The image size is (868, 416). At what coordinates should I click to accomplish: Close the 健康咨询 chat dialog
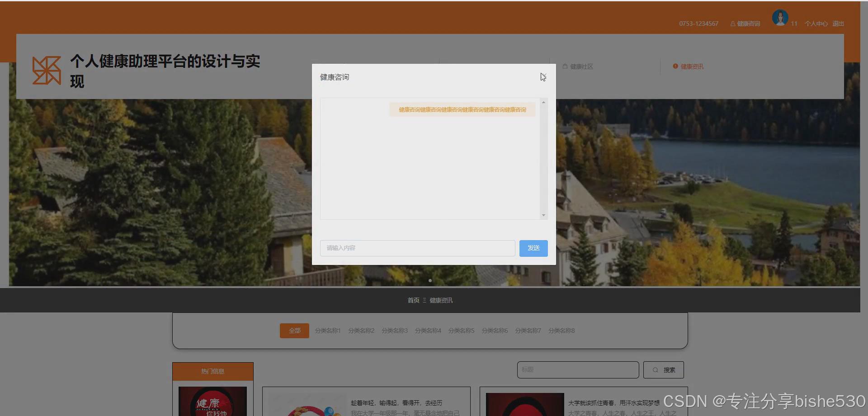(543, 77)
